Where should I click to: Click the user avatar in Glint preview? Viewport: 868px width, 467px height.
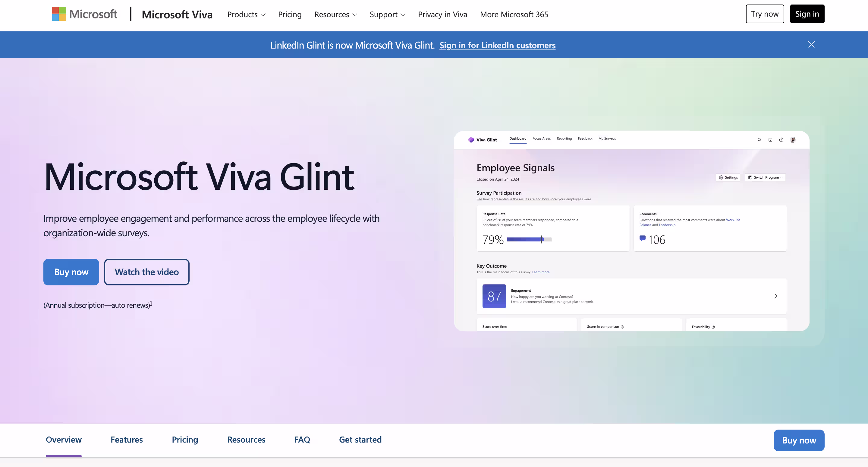(x=793, y=140)
